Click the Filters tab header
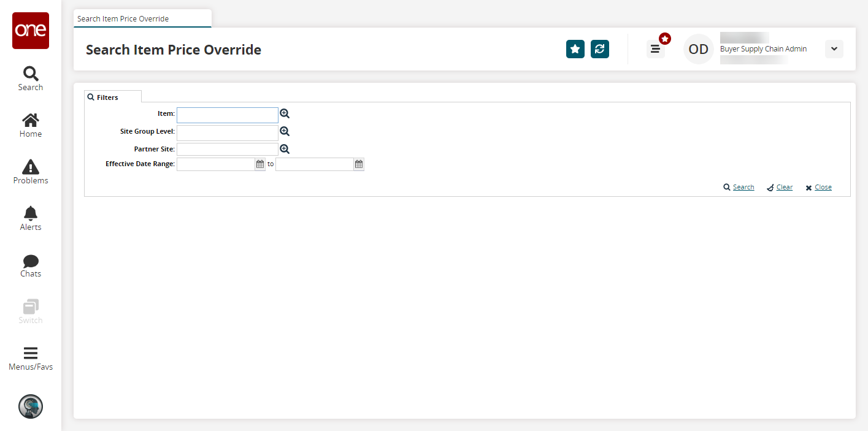This screenshot has height=431, width=868. tap(107, 97)
